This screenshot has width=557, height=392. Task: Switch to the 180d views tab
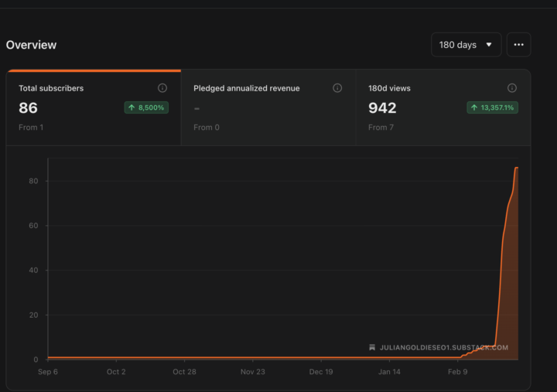click(x=443, y=107)
